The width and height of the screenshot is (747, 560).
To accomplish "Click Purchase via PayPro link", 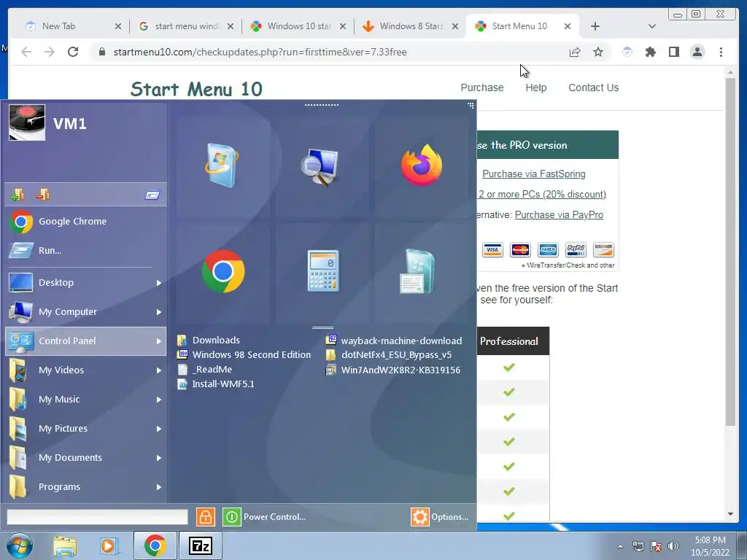I will point(559,215).
